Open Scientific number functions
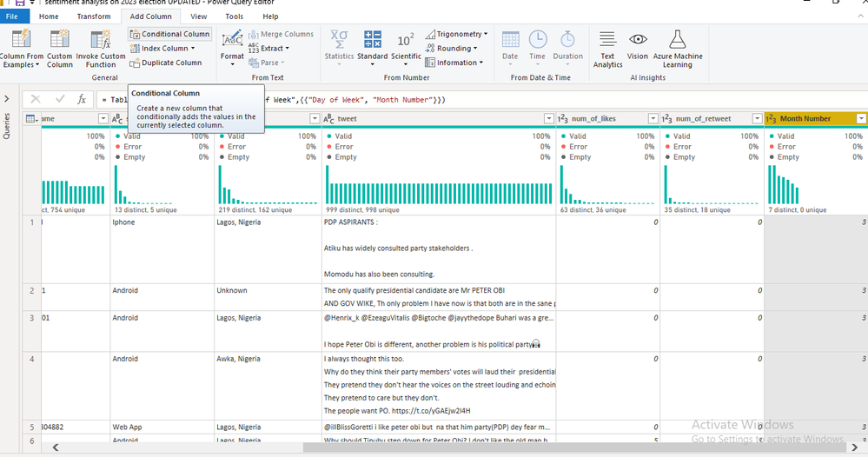The width and height of the screenshot is (868, 457). (406, 49)
